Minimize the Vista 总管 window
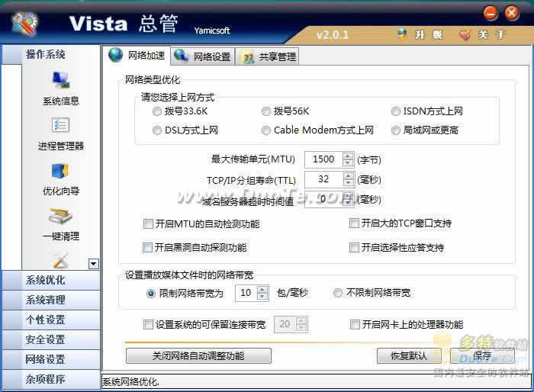This screenshot has width=534, height=392. pos(491,14)
